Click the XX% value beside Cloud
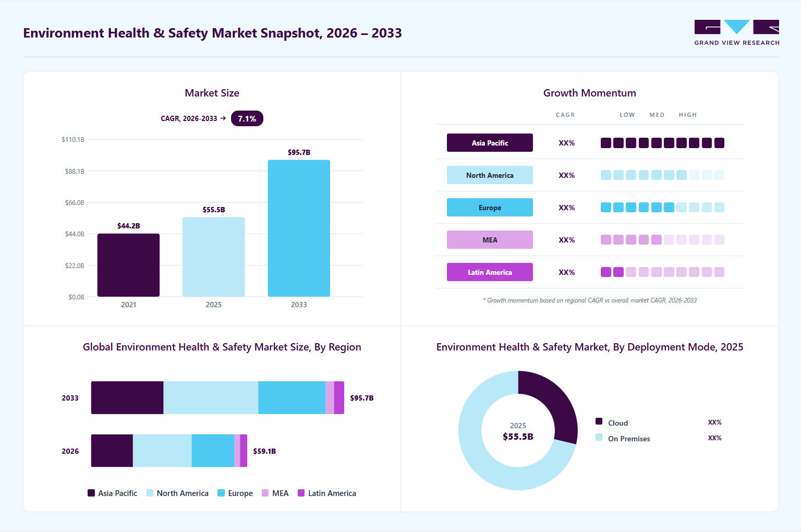This screenshot has width=801, height=532. point(714,422)
